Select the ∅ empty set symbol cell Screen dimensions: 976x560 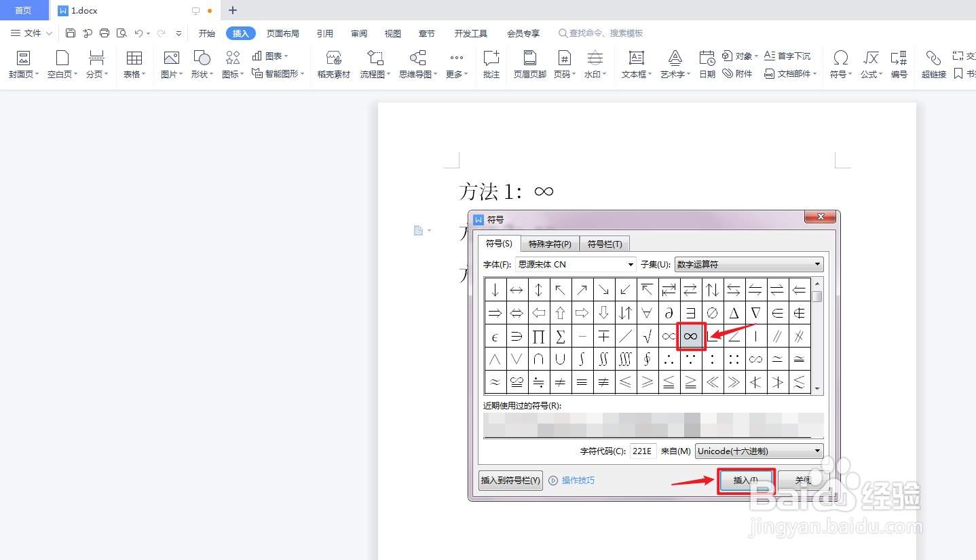[712, 313]
